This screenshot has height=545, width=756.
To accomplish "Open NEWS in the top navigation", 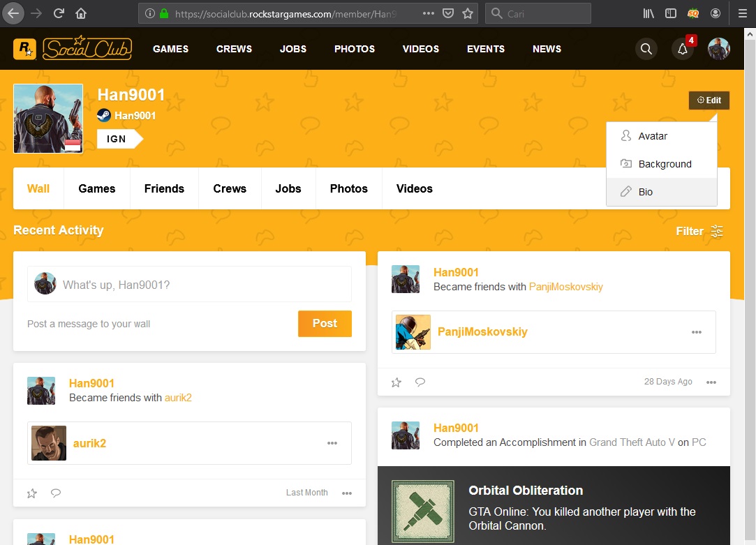I will [547, 49].
